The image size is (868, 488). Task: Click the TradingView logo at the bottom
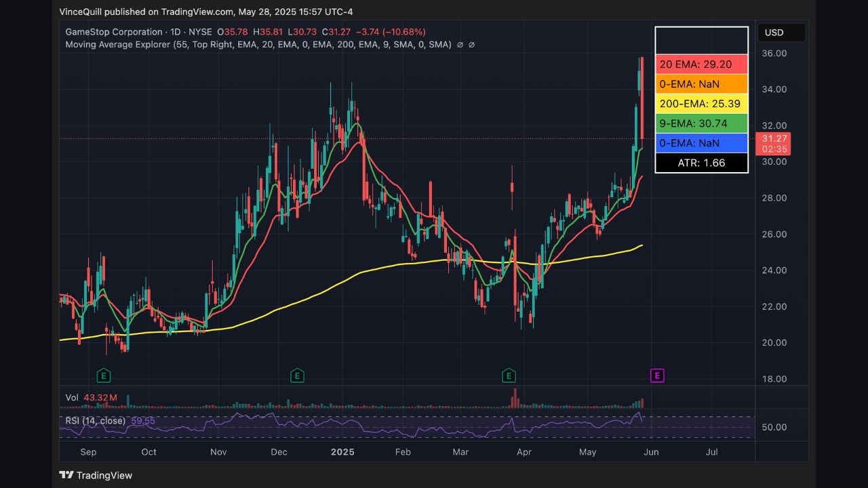pos(96,475)
